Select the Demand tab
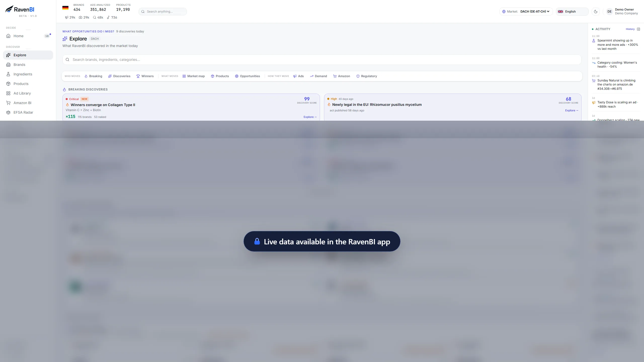This screenshot has width=644, height=362. tap(318, 76)
